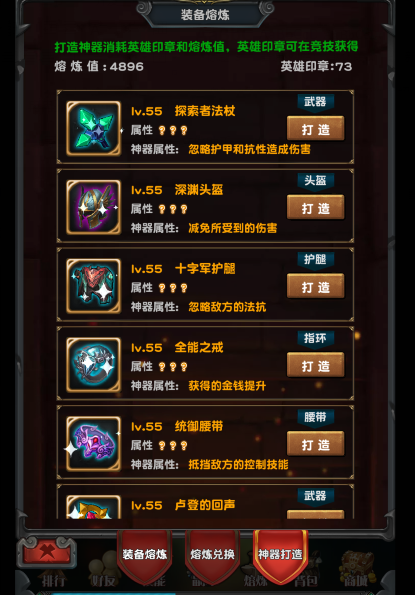Forge the 全能之戒 using 打造
The width and height of the screenshot is (415, 595).
pyautogui.click(x=316, y=366)
